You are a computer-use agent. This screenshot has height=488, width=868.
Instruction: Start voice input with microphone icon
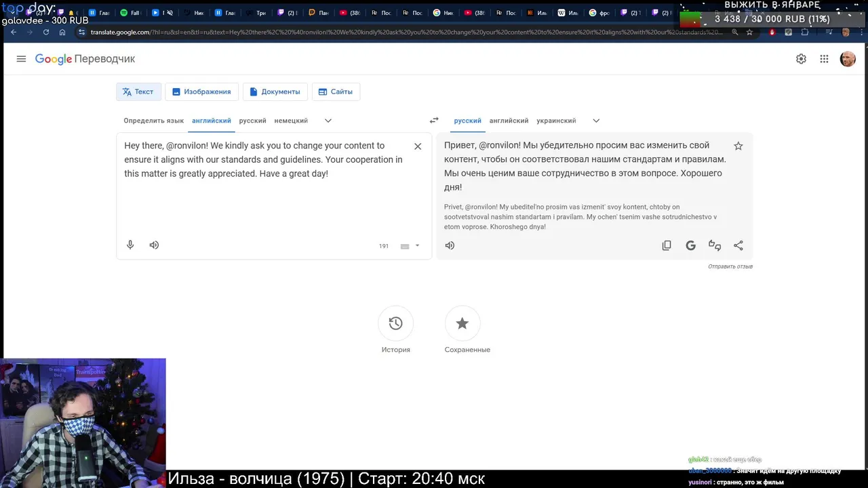tap(130, 245)
